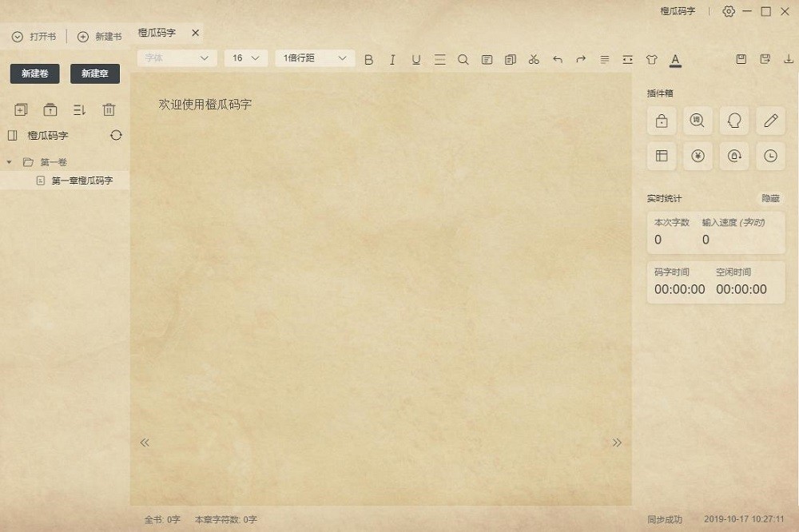The width and height of the screenshot is (799, 532).
Task: Open the timer clock plugin in 插件箱
Action: point(769,157)
